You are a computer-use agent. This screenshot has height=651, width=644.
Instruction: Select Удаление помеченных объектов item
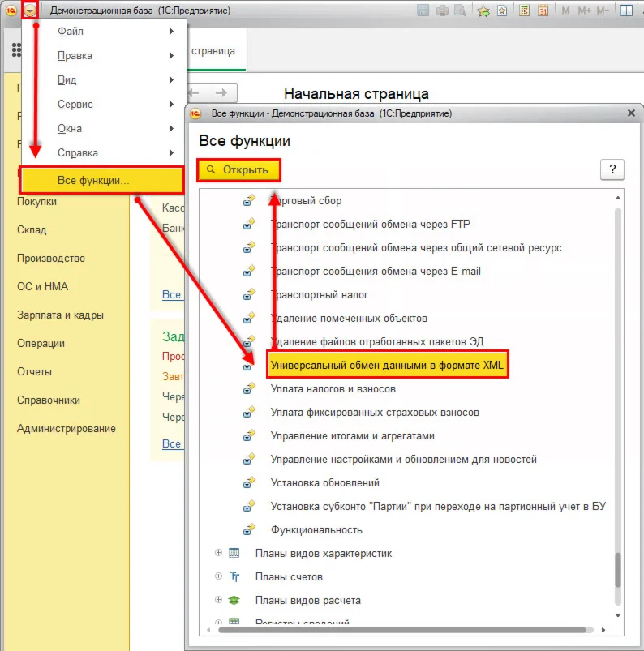[x=349, y=319]
